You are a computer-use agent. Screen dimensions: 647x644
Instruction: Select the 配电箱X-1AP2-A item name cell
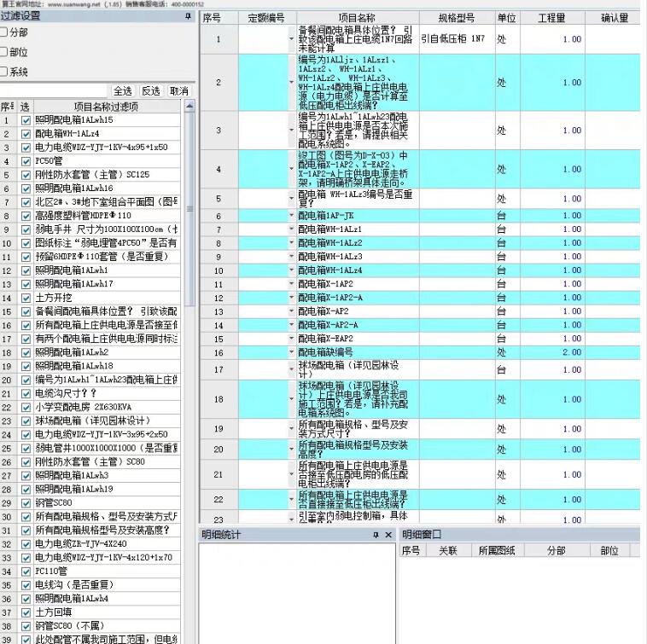click(x=358, y=298)
